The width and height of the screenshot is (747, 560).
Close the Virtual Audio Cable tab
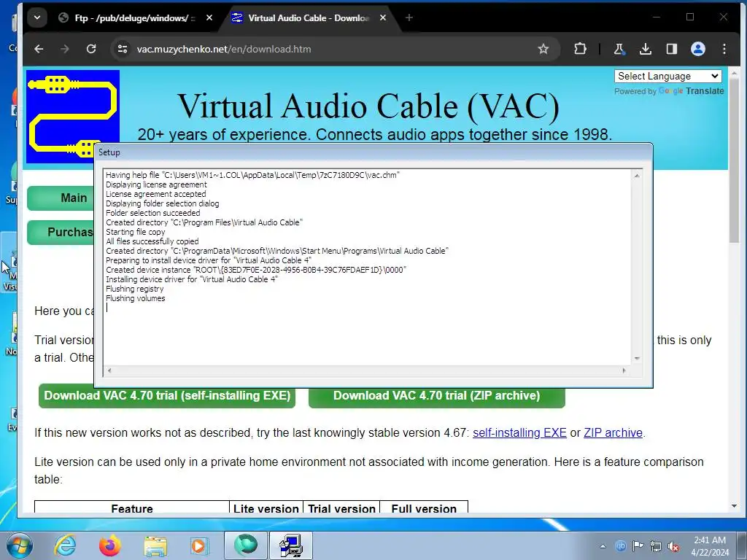(x=383, y=18)
